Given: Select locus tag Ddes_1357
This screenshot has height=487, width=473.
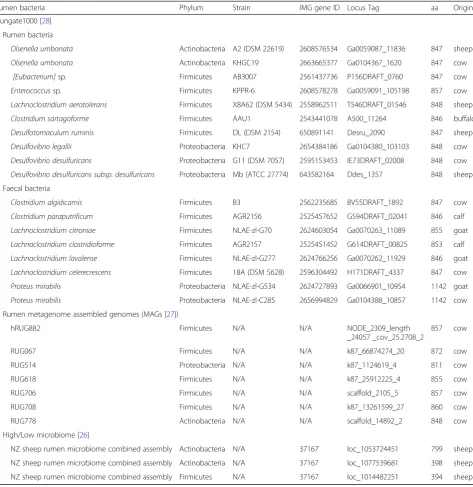Looking at the screenshot, I should pyautogui.click(x=364, y=175).
